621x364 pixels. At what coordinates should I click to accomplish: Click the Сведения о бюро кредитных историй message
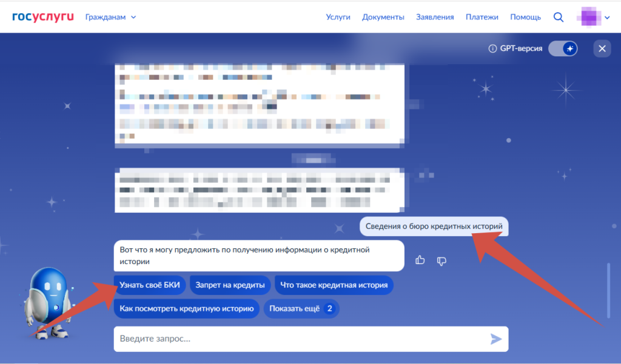[434, 227]
